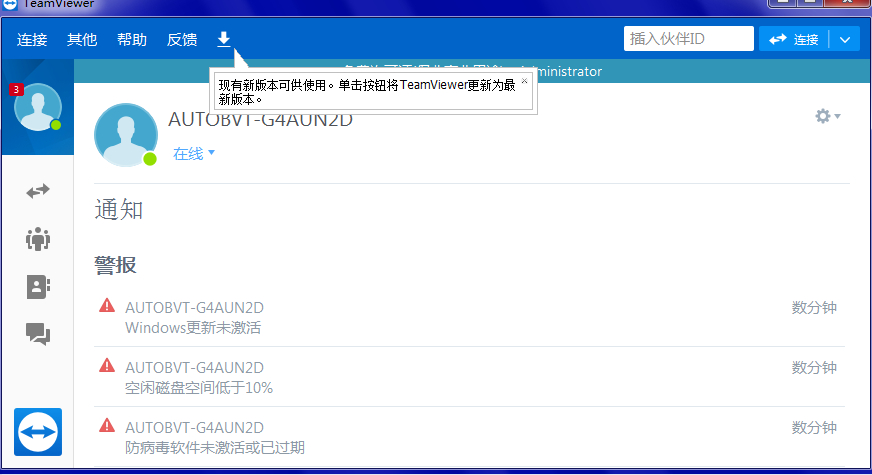This screenshot has width=872, height=475.
Task: Expand the dropdown next to 连接 button
Action: click(845, 39)
